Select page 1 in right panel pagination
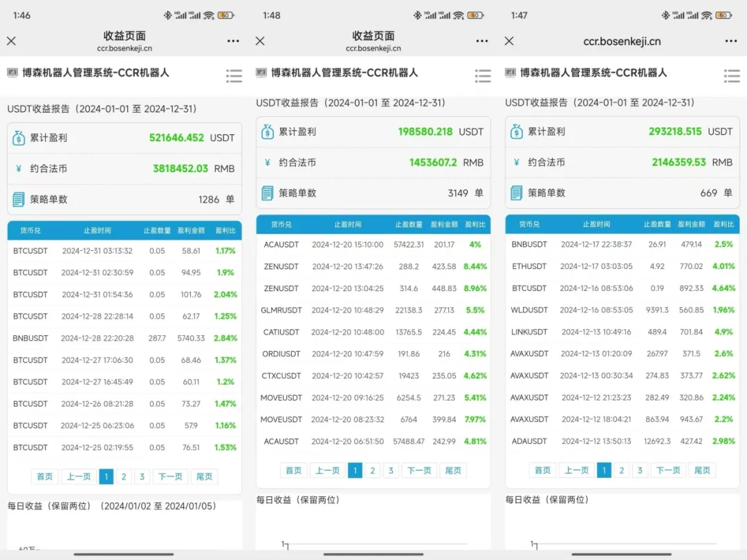The image size is (747, 560). tap(604, 471)
